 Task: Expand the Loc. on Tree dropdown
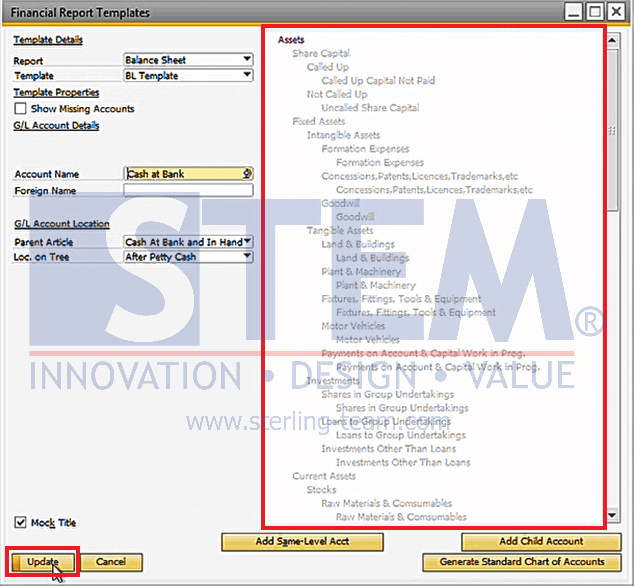tap(247, 257)
